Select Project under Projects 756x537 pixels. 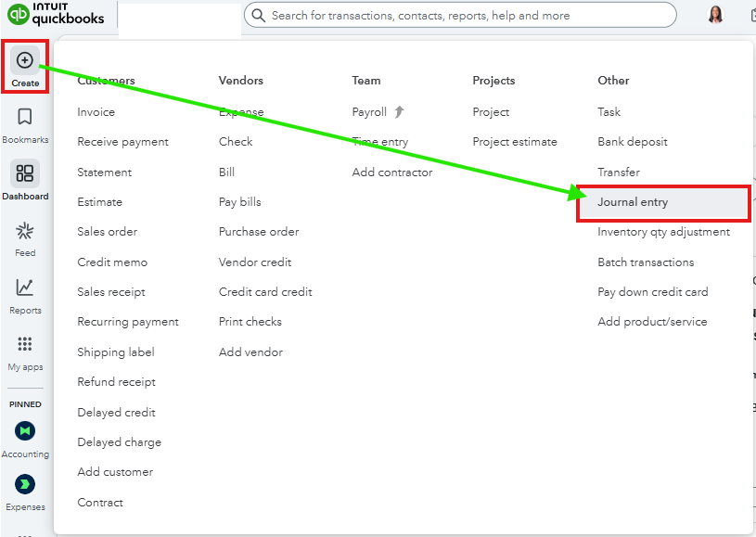click(491, 112)
